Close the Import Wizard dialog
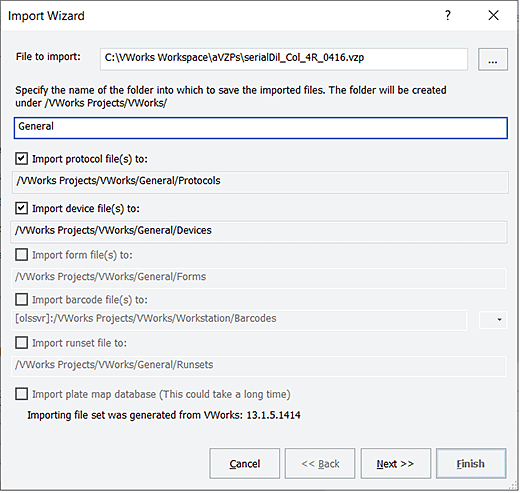 click(493, 15)
